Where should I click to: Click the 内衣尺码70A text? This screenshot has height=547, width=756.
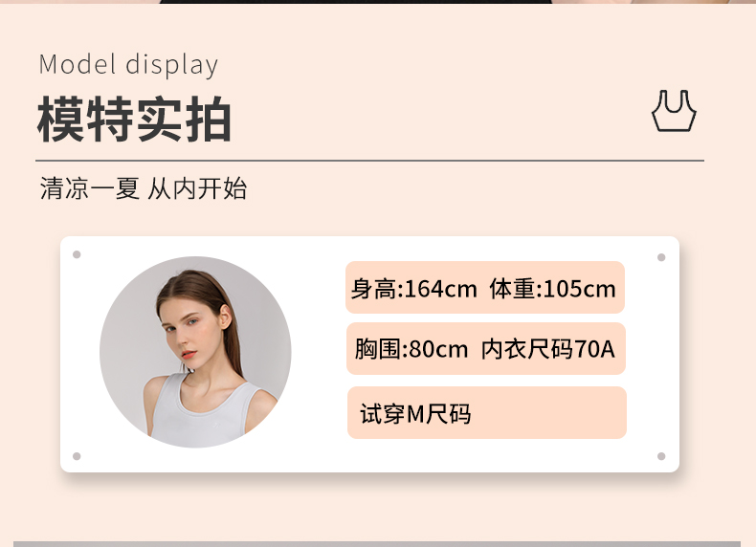(547, 349)
